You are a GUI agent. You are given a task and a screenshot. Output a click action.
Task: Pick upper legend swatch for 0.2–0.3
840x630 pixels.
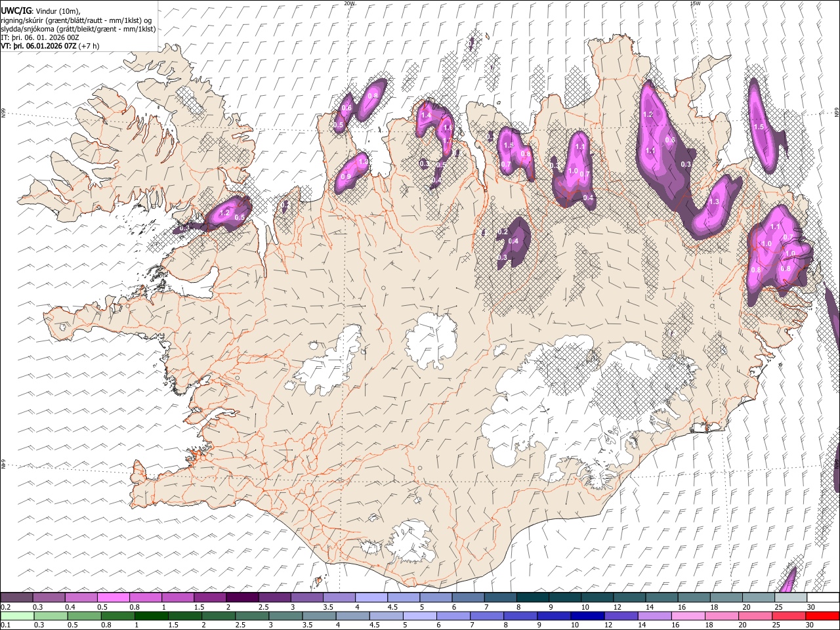pyautogui.click(x=16, y=597)
